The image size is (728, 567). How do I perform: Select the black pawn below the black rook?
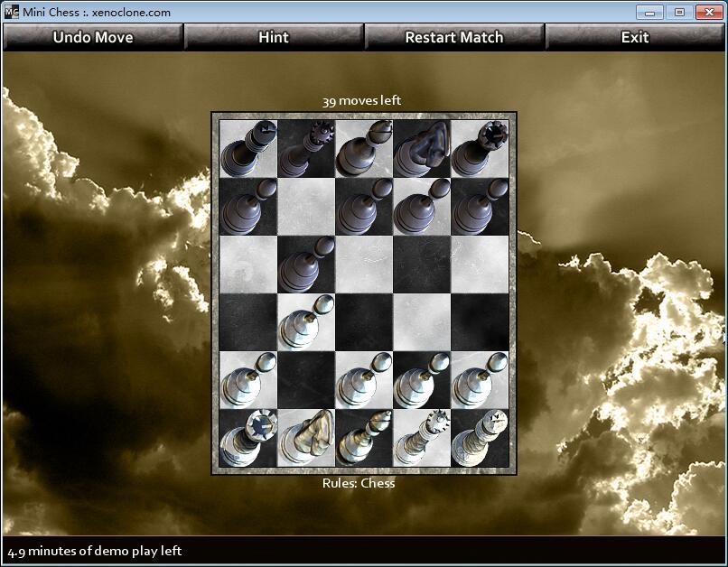(x=480, y=207)
